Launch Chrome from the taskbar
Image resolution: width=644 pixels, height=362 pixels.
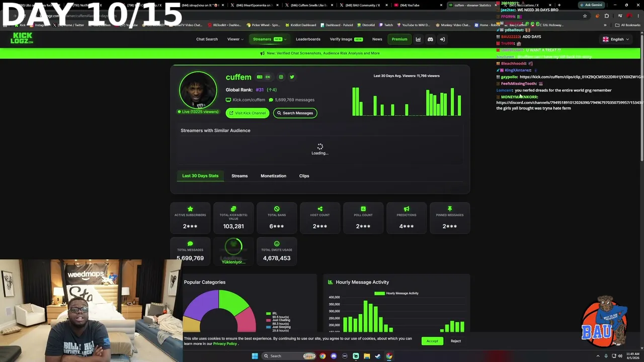(x=323, y=356)
